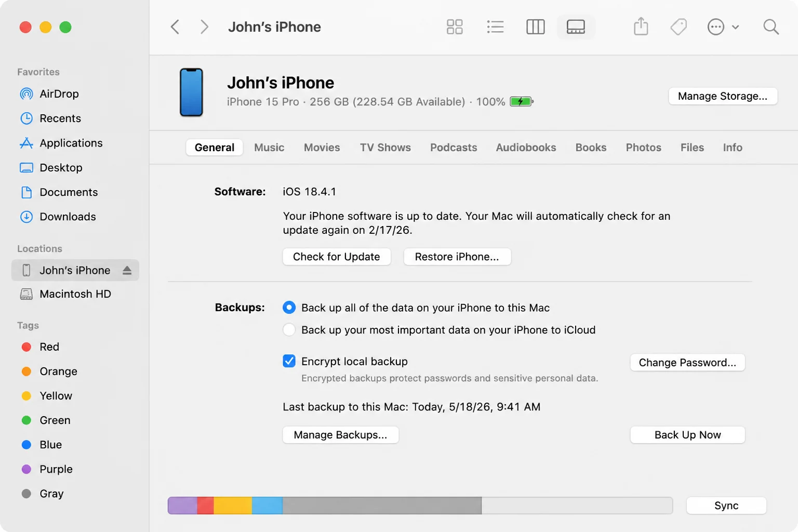The image size is (798, 532).
Task: Go forward with the right chevron
Action: [x=204, y=27]
